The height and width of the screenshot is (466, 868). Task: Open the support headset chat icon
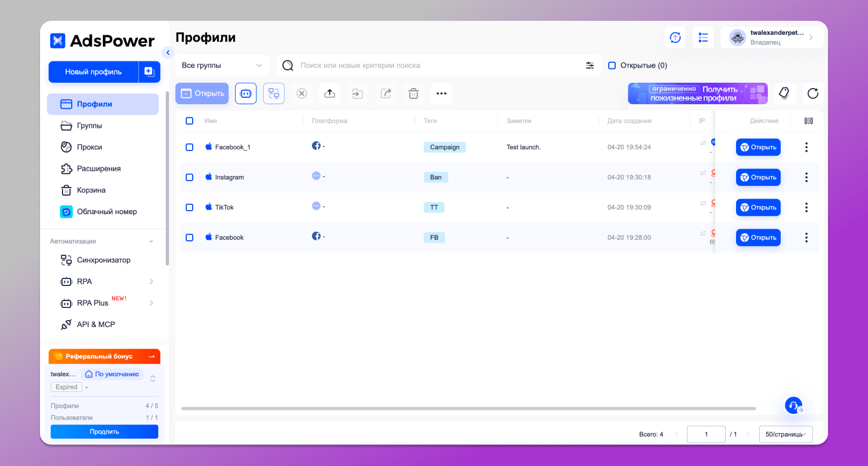click(793, 405)
